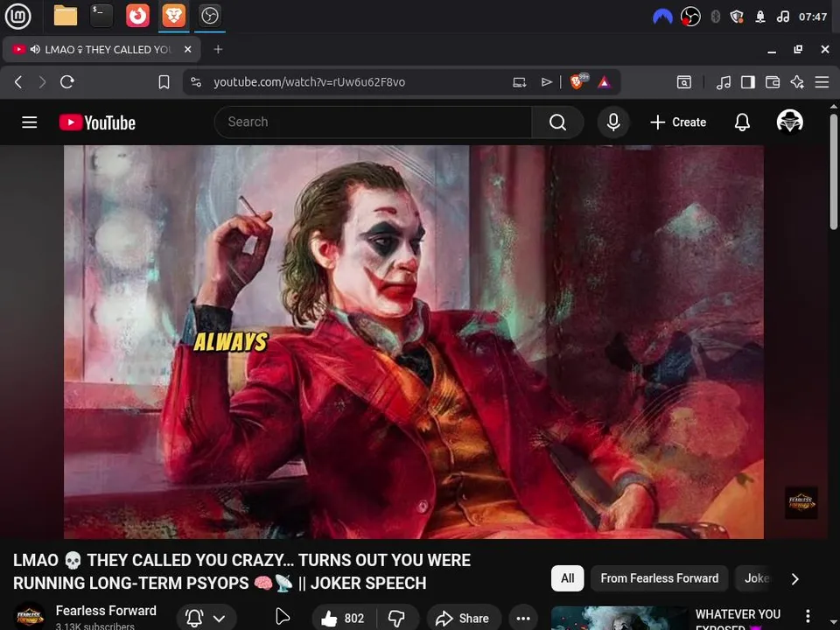840x630 pixels.
Task: Open the Fearless Forward channel avatar
Action: tap(29, 617)
